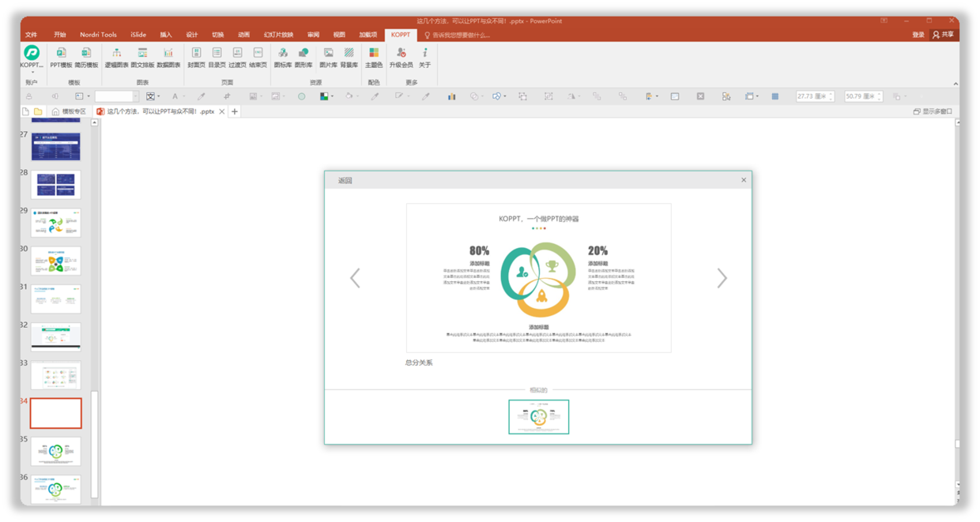
Task: Click the green circle toolbar icon
Action: [301, 96]
